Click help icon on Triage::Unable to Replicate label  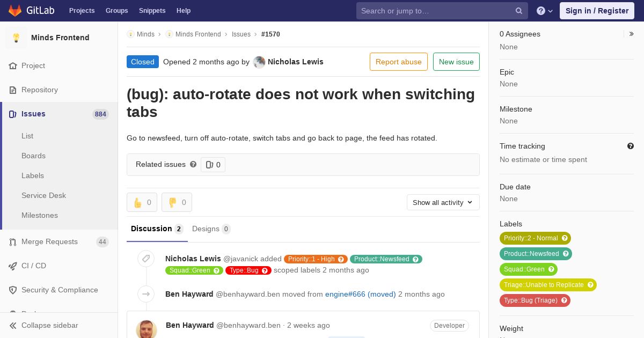tap(590, 285)
